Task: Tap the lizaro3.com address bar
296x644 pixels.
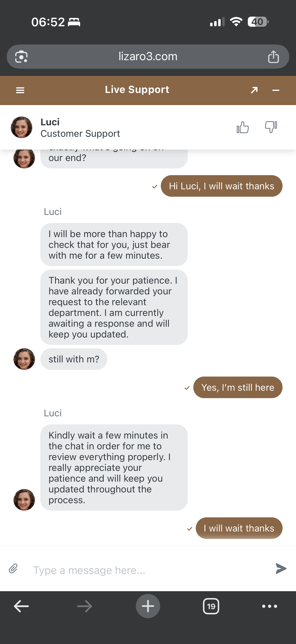Action: [x=148, y=57]
